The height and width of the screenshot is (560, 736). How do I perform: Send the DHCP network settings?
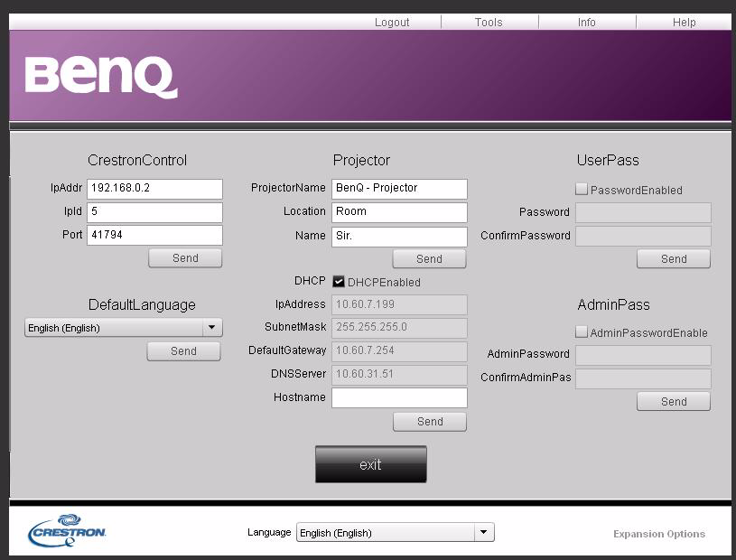[430, 422]
